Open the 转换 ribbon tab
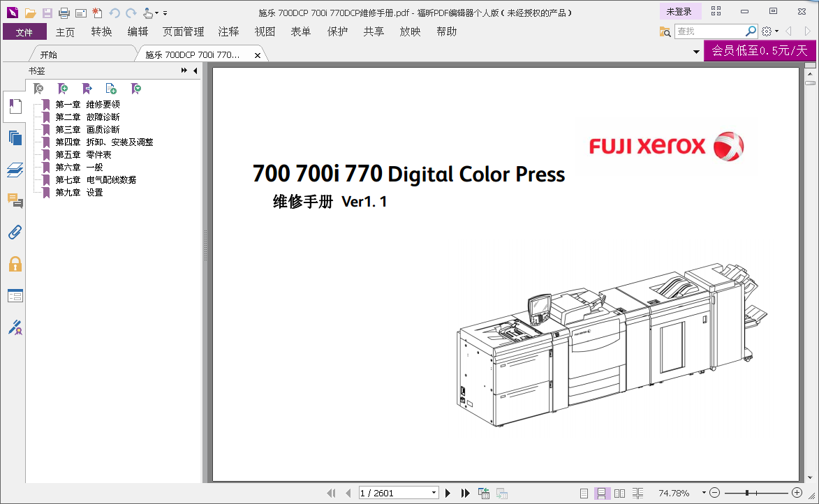Image resolution: width=819 pixels, height=504 pixels. (x=101, y=32)
